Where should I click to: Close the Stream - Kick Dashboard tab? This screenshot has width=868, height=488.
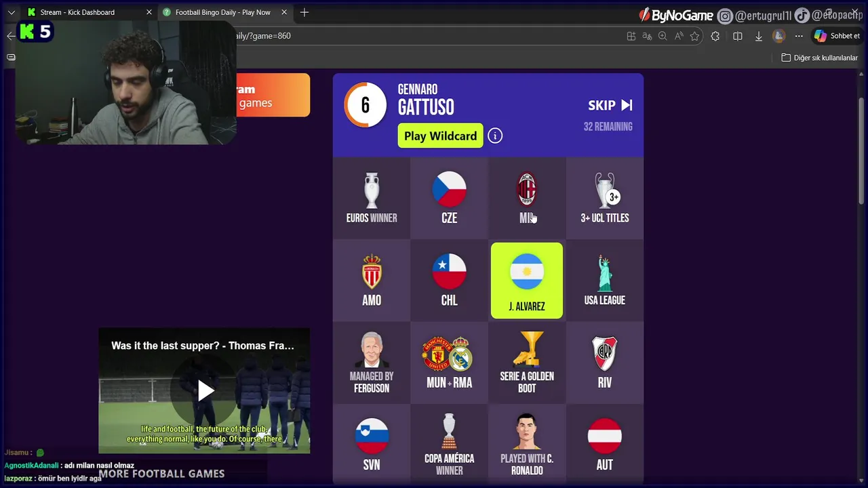(149, 12)
